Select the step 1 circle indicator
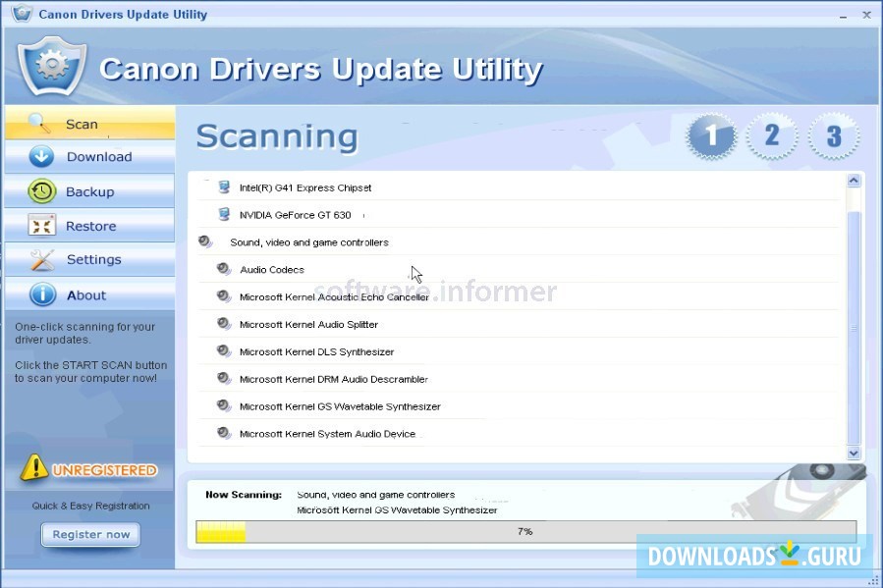This screenshot has height=588, width=883. pyautogui.click(x=710, y=136)
